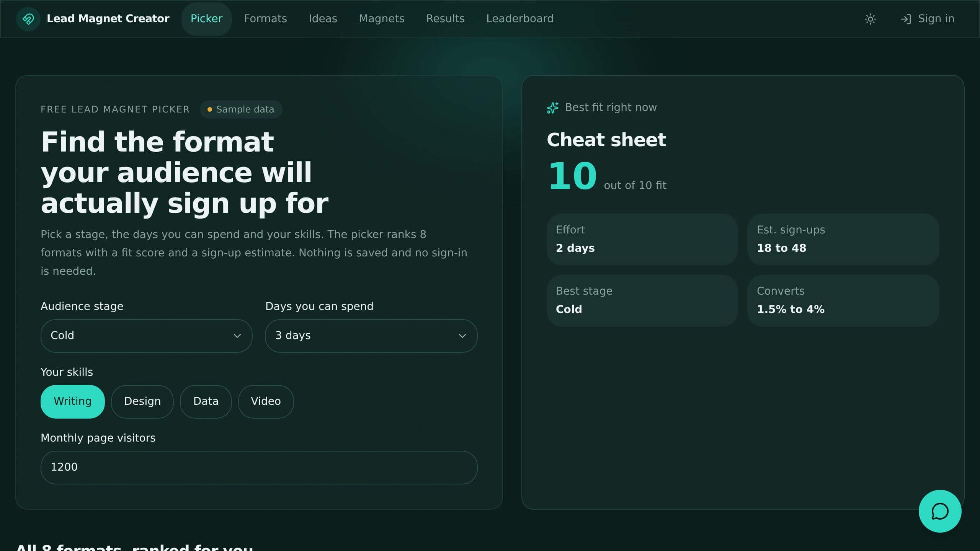
Task: Open the Formats tab
Action: point(265,19)
